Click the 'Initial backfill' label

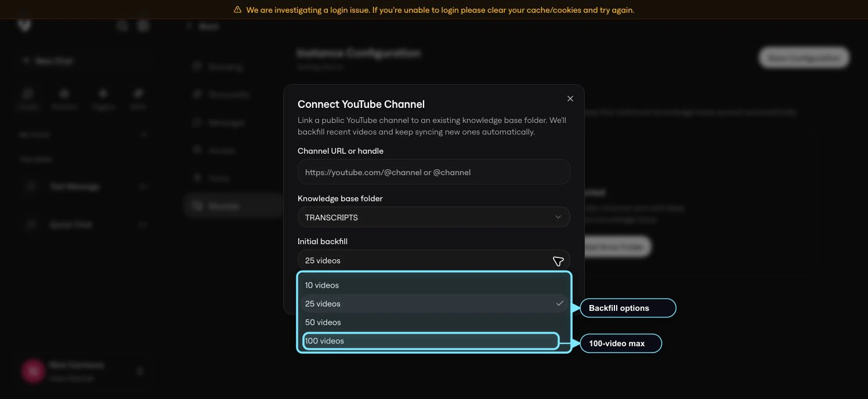point(323,241)
